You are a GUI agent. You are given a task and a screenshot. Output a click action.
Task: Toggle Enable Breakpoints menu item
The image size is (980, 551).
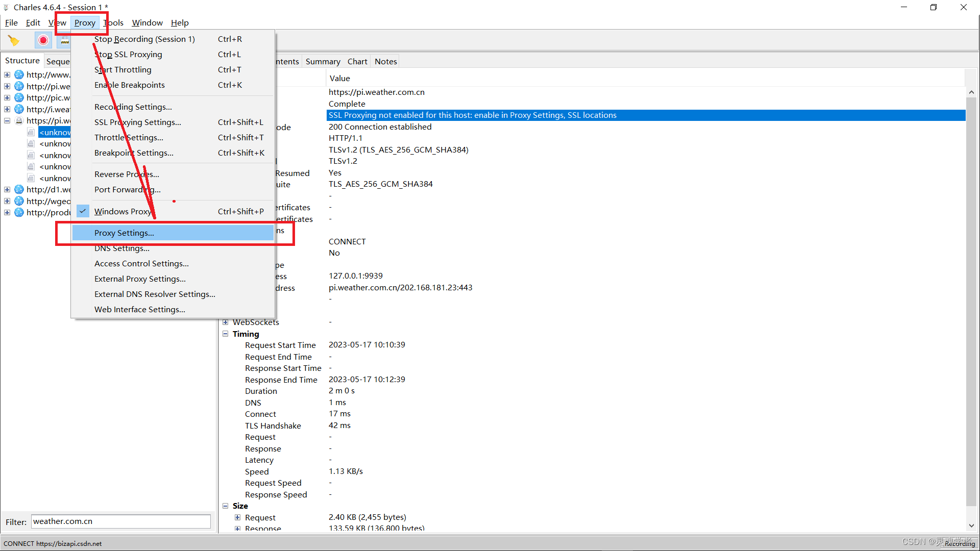tap(130, 85)
